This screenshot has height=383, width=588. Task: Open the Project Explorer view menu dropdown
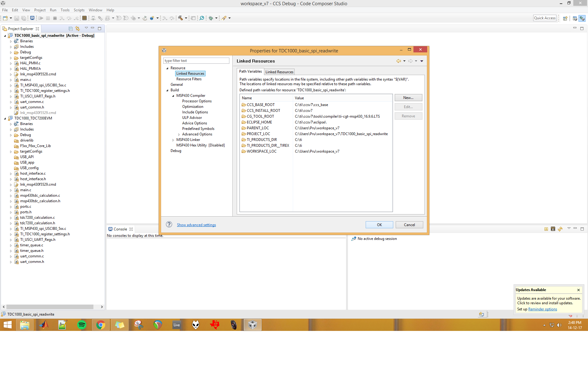(86, 28)
